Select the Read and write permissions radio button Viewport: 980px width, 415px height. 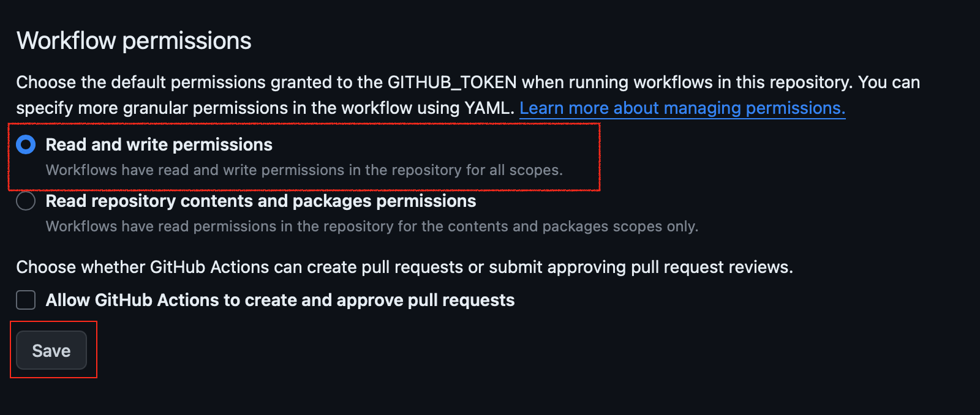coord(26,144)
